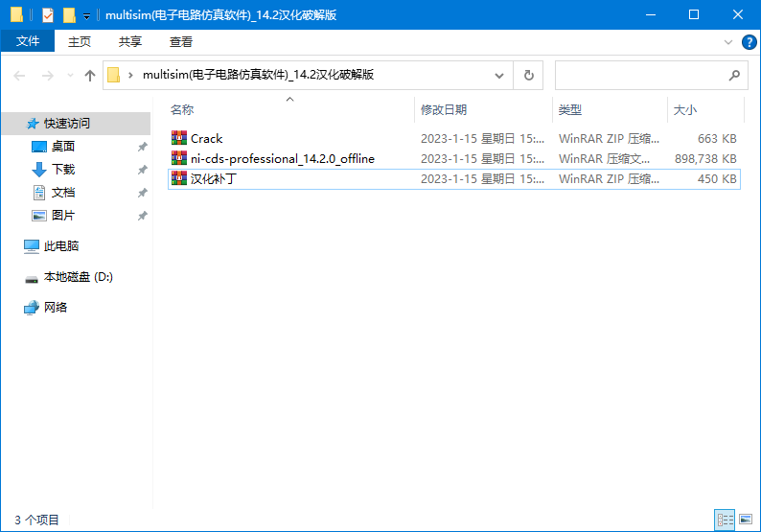
Task: Click the multisim path segment in address bar
Action: pyautogui.click(x=258, y=75)
